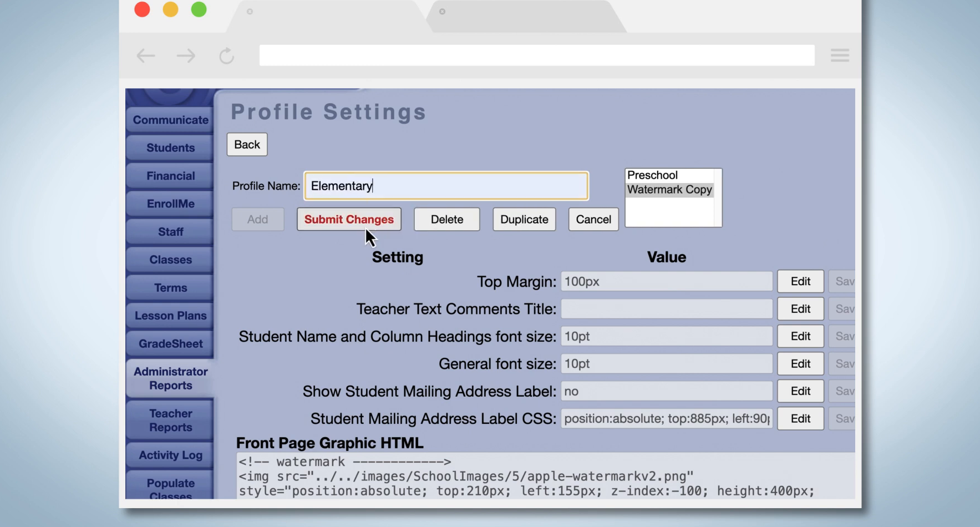Click the browser back arrow

pos(146,55)
